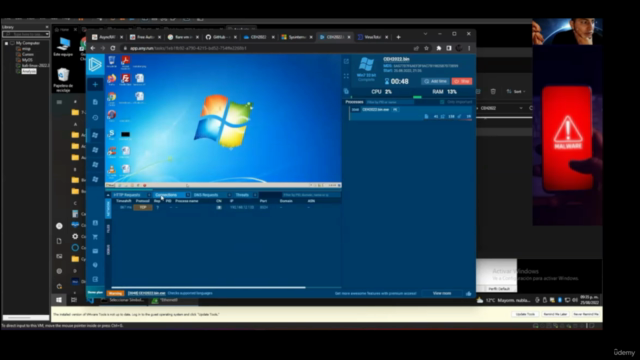Click the horizontal scrollbar under connections table
Screen dimensions: 640x360
point(208,287)
